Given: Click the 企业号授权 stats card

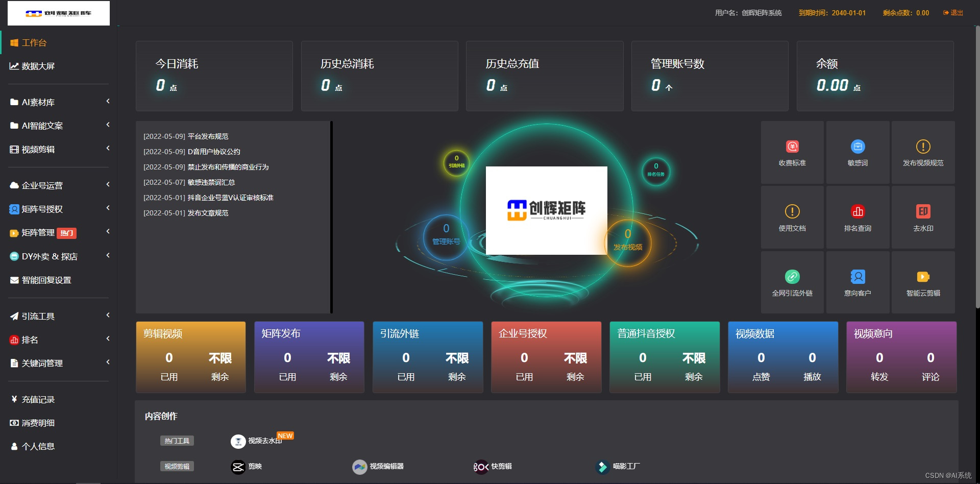Looking at the screenshot, I should click(x=546, y=357).
